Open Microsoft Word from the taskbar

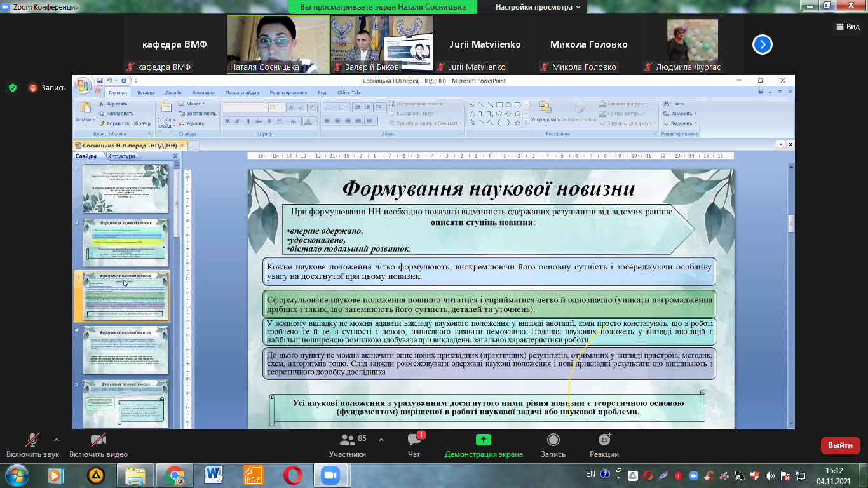[214, 475]
